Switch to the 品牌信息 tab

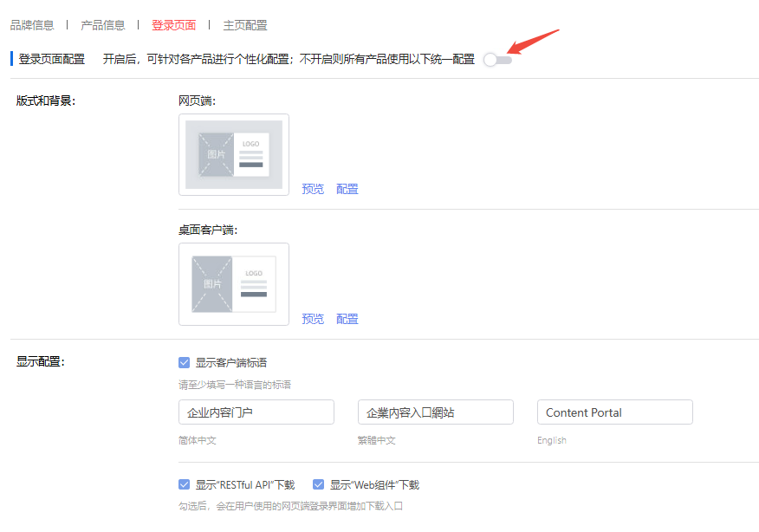(x=32, y=25)
